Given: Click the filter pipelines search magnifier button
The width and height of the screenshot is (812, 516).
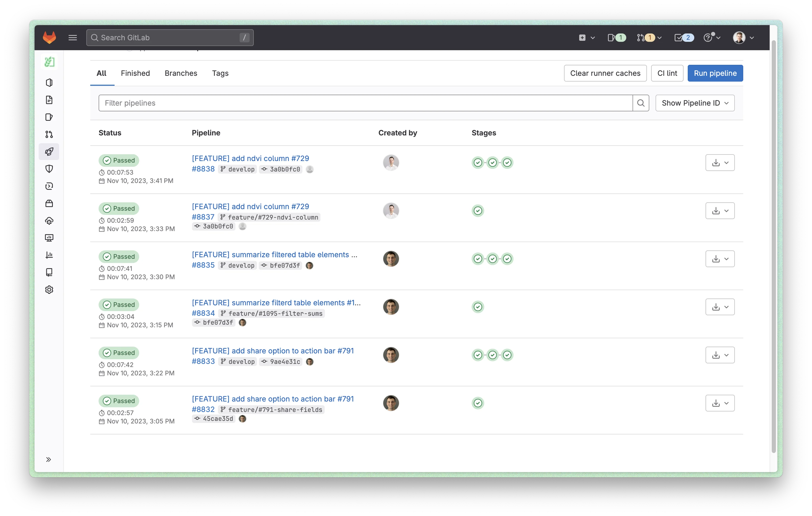Looking at the screenshot, I should tap(641, 103).
